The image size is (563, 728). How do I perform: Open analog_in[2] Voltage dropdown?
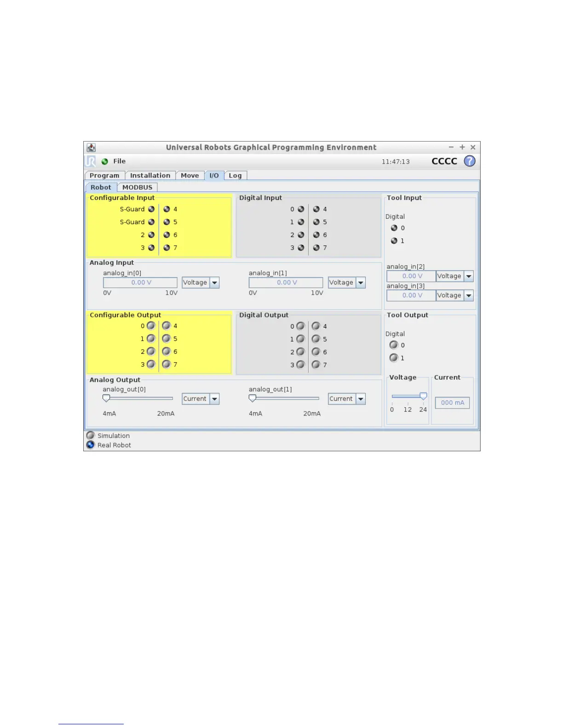[x=454, y=276]
